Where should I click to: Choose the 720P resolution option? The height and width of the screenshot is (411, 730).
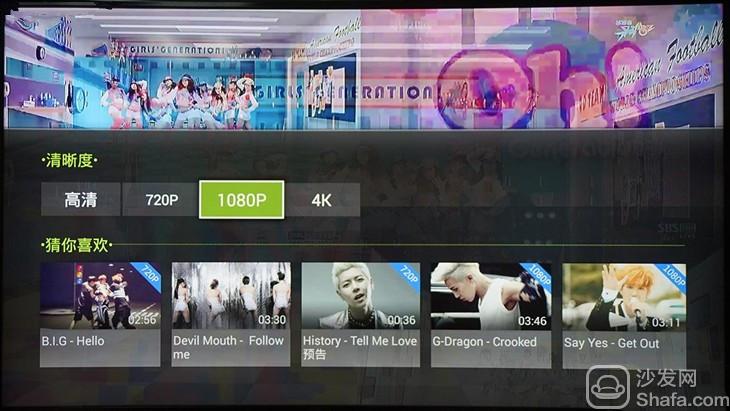(x=161, y=200)
